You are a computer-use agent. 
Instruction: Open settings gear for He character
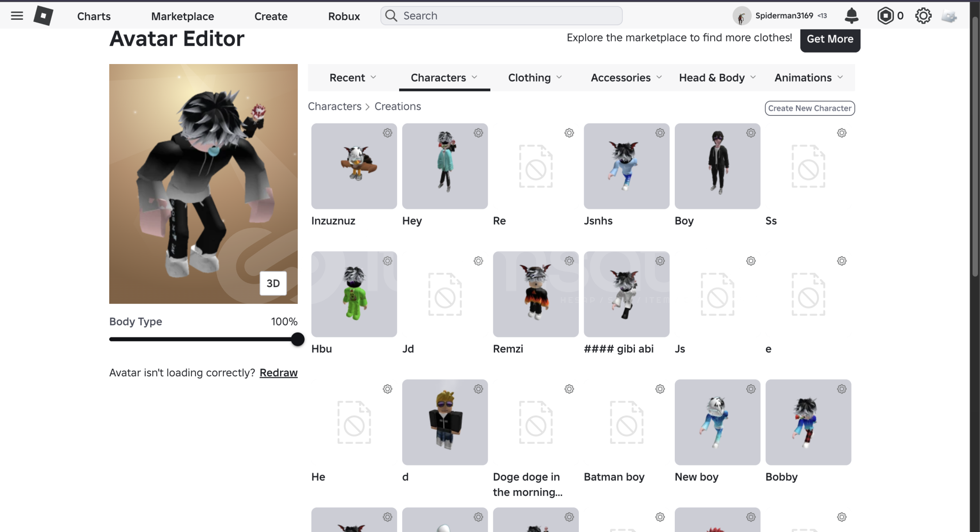tap(388, 389)
